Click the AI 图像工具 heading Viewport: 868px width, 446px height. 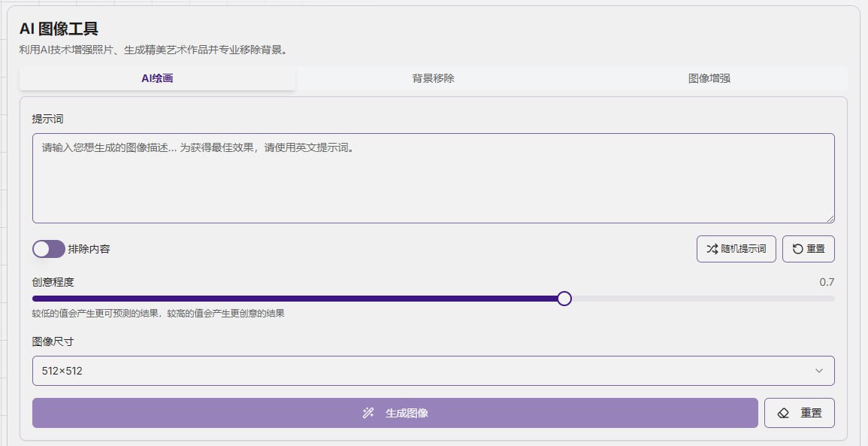pyautogui.click(x=59, y=29)
